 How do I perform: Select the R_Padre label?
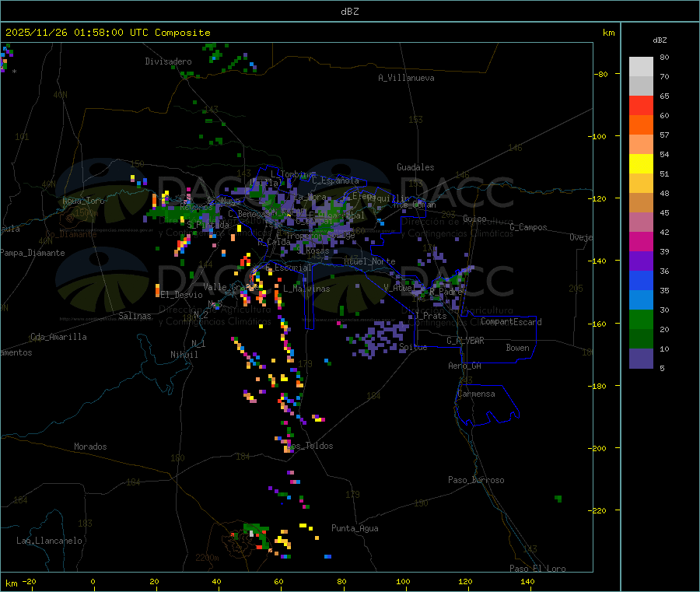[x=446, y=292]
